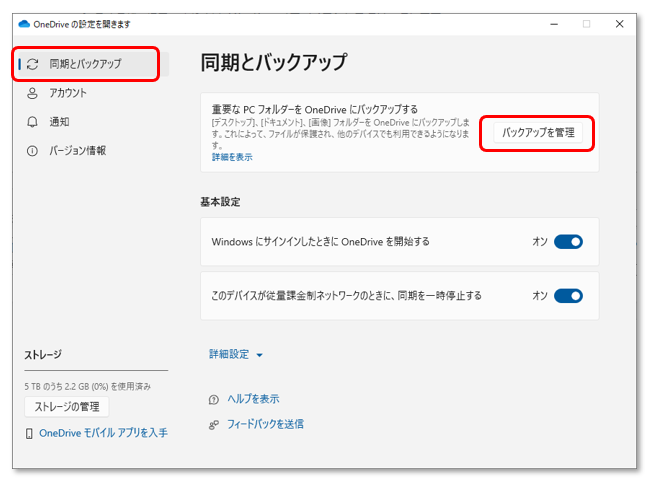This screenshot has height=484, width=651.
Task: Toggle pause sync on metered network switch
Action: (568, 296)
